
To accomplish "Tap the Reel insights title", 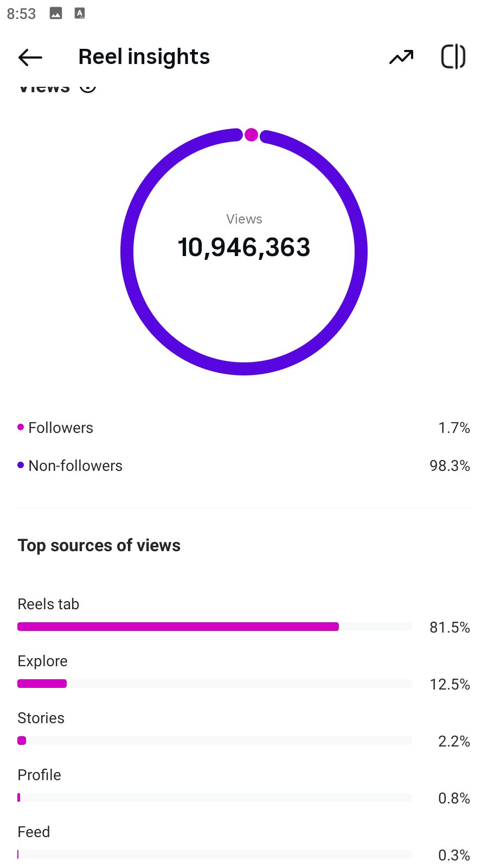I will tap(144, 57).
